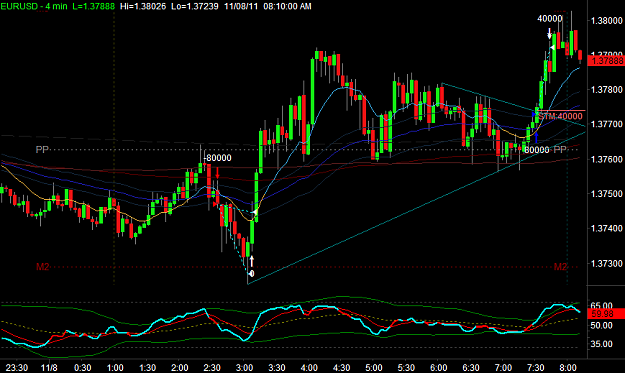This screenshot has height=373, width=625.
Task: Click the 1.37500 price axis label
Action: point(607,194)
